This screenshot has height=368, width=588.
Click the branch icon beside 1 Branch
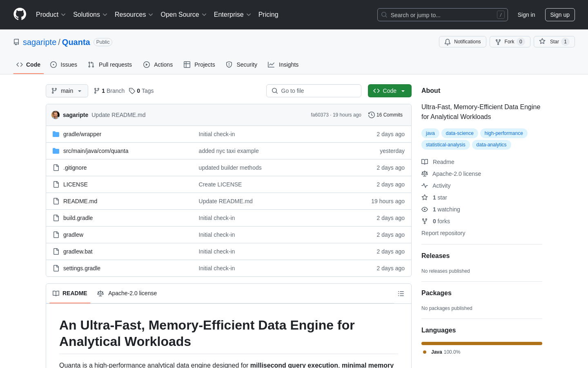(97, 91)
